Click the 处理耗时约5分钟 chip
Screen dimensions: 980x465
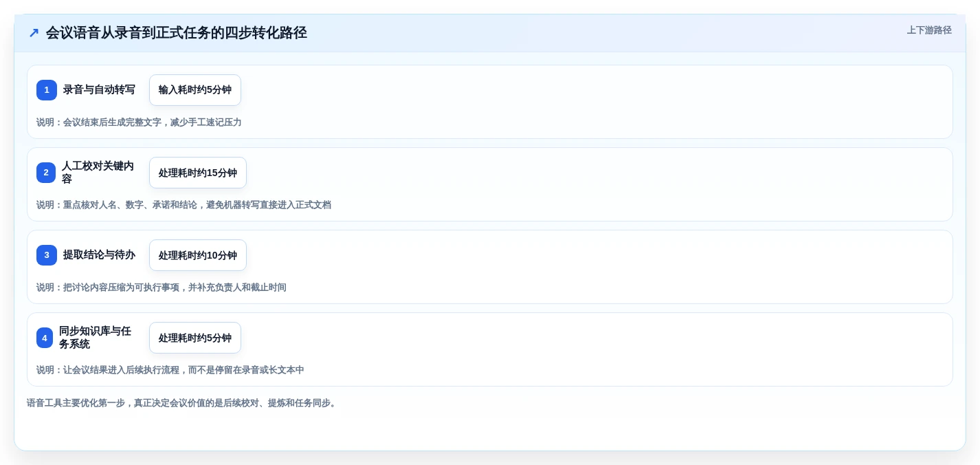point(195,338)
